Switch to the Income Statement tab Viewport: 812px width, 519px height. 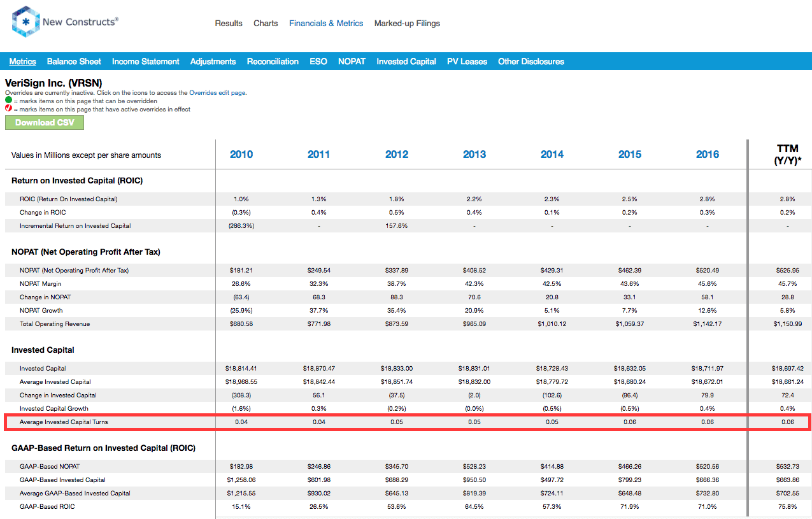point(146,62)
